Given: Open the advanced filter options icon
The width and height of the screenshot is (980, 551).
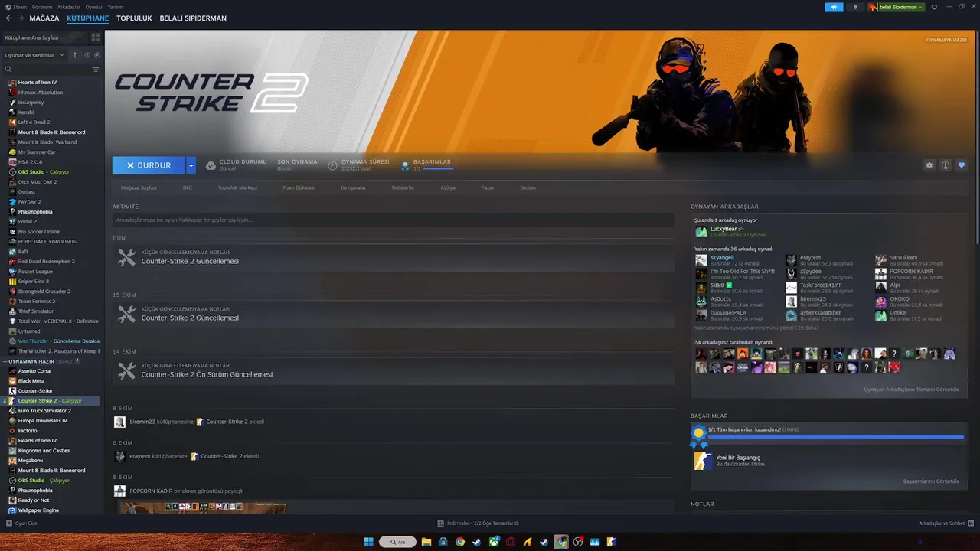Looking at the screenshot, I should coord(96,70).
